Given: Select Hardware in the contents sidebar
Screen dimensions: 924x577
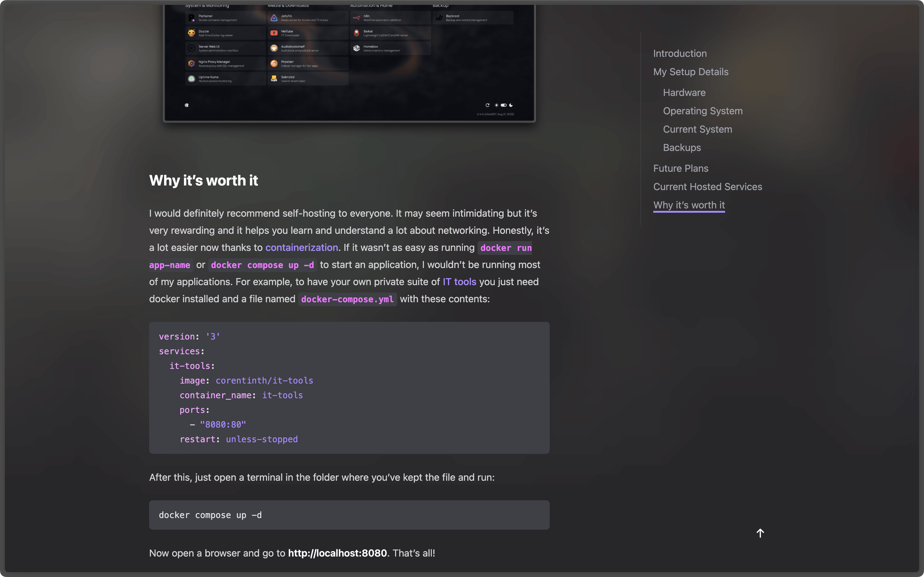Looking at the screenshot, I should (x=684, y=93).
